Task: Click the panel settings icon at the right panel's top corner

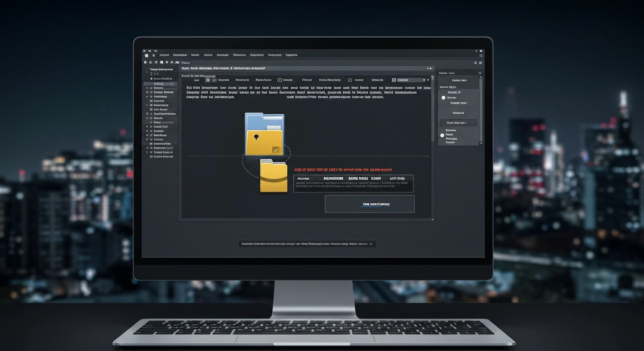Action: point(479,73)
